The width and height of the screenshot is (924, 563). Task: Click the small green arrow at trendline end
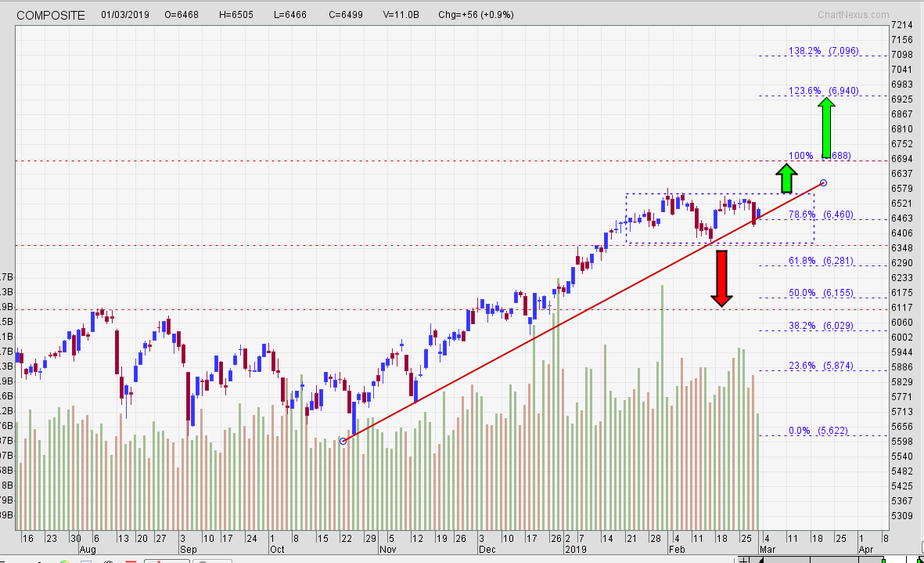click(x=787, y=177)
